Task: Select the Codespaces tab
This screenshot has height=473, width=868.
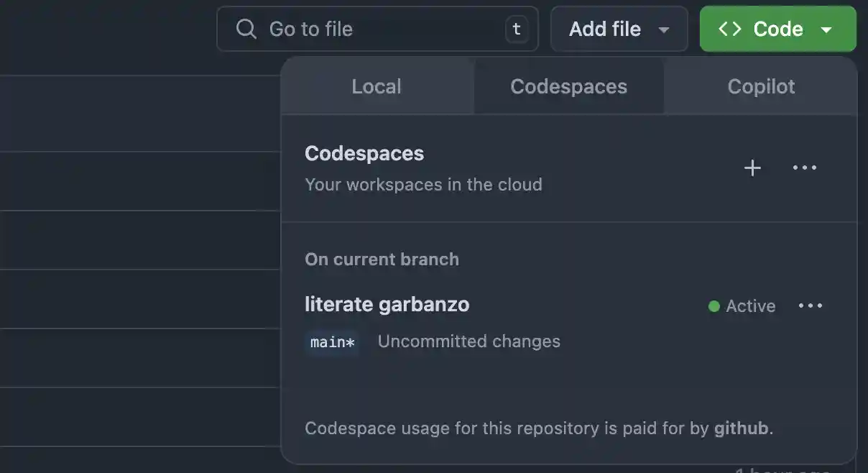Action: point(568,86)
